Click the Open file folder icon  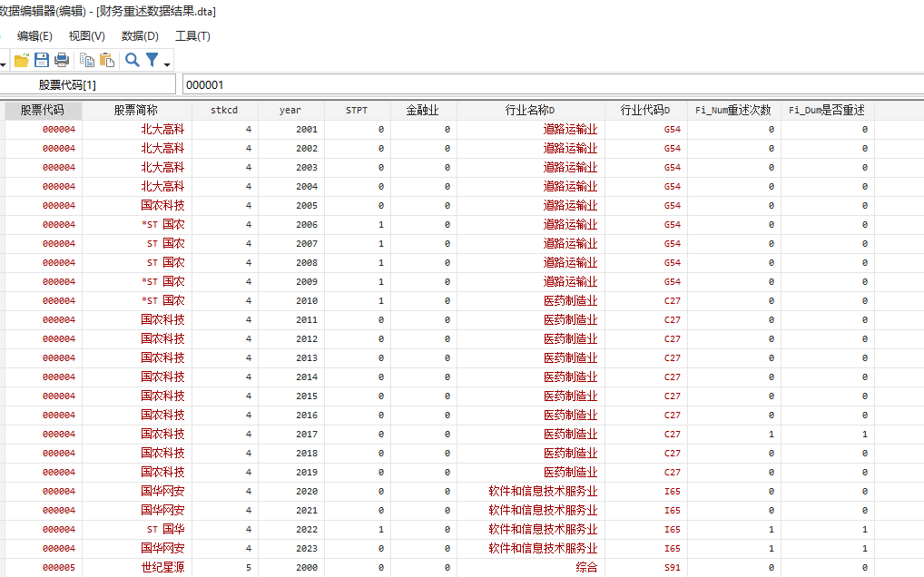(21, 60)
